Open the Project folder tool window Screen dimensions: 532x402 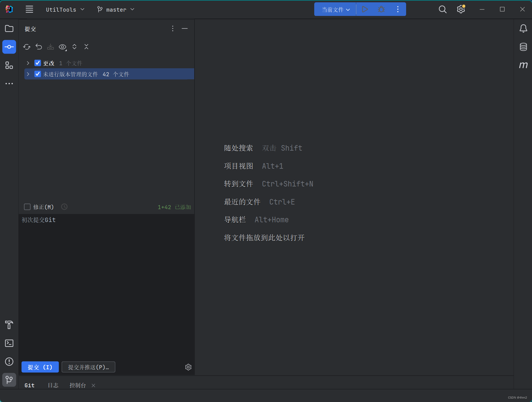[9, 28]
